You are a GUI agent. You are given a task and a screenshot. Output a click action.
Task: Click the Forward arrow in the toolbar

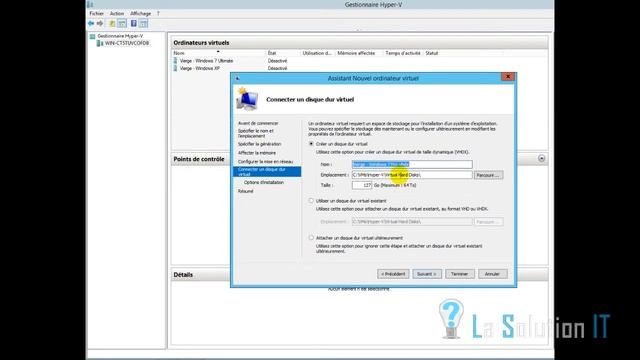click(x=100, y=24)
